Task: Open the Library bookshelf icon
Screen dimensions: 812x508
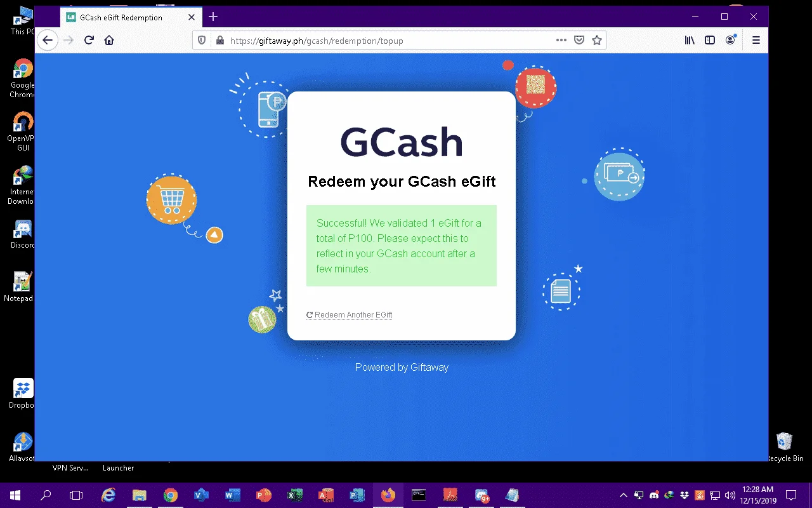Action: tap(690, 40)
